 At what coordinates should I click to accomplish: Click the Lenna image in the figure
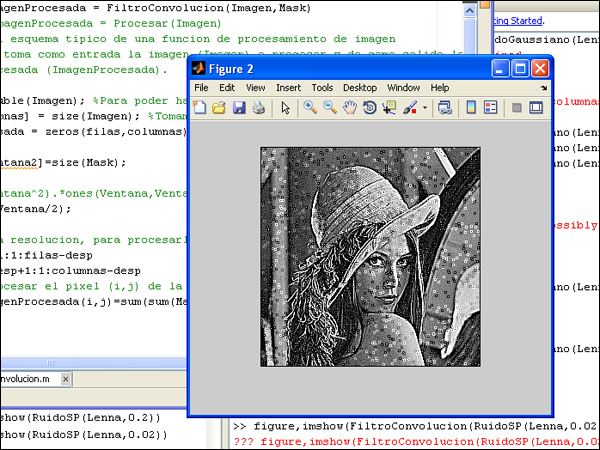[369, 256]
